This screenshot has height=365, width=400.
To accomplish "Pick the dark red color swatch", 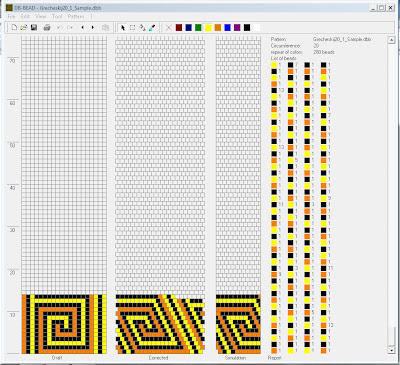I will [x=179, y=28].
